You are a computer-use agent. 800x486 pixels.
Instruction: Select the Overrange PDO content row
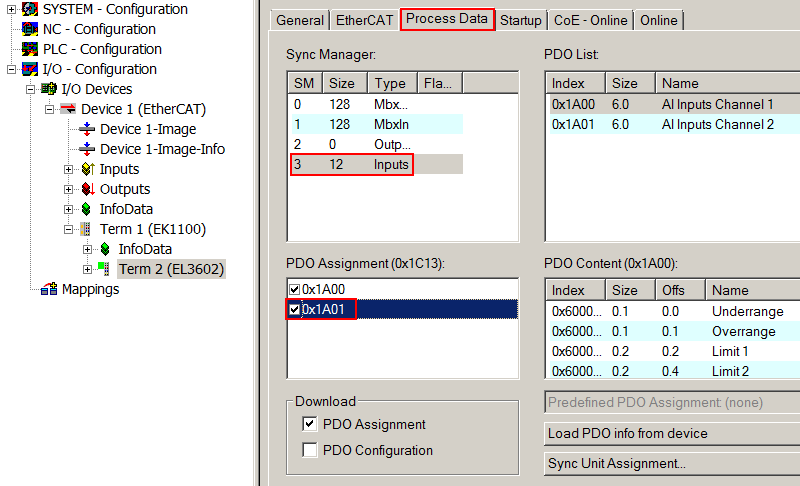coord(673,331)
